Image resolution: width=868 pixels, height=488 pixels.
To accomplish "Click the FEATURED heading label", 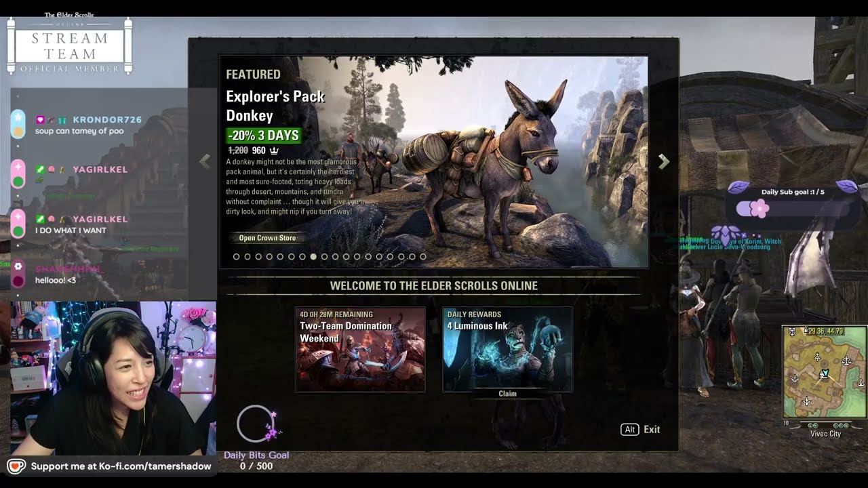I will click(253, 75).
